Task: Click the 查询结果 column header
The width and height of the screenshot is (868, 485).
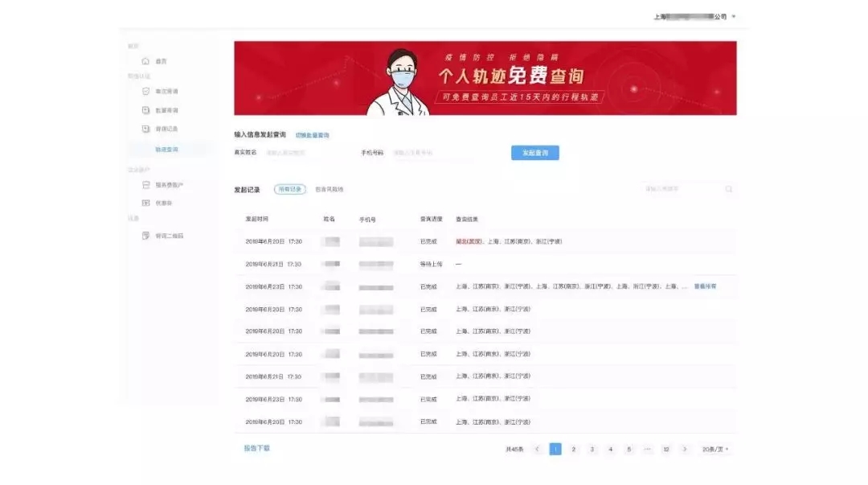Action: pyautogui.click(x=467, y=220)
